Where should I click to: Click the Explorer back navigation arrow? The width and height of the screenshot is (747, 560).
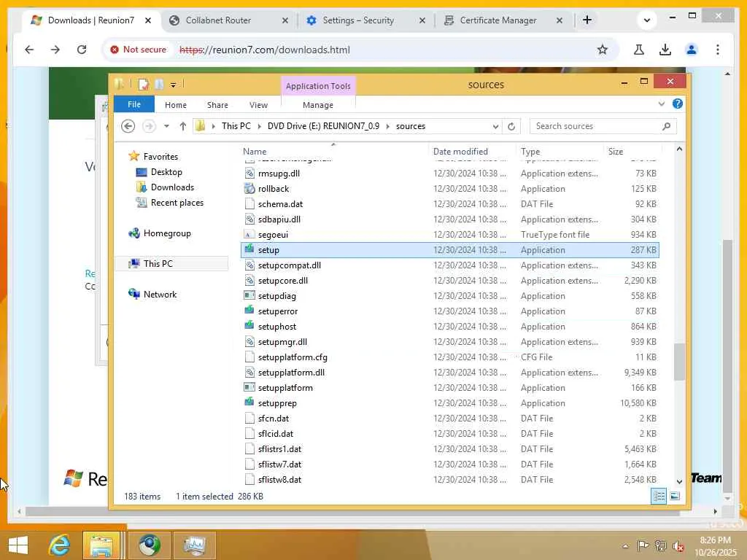128,126
